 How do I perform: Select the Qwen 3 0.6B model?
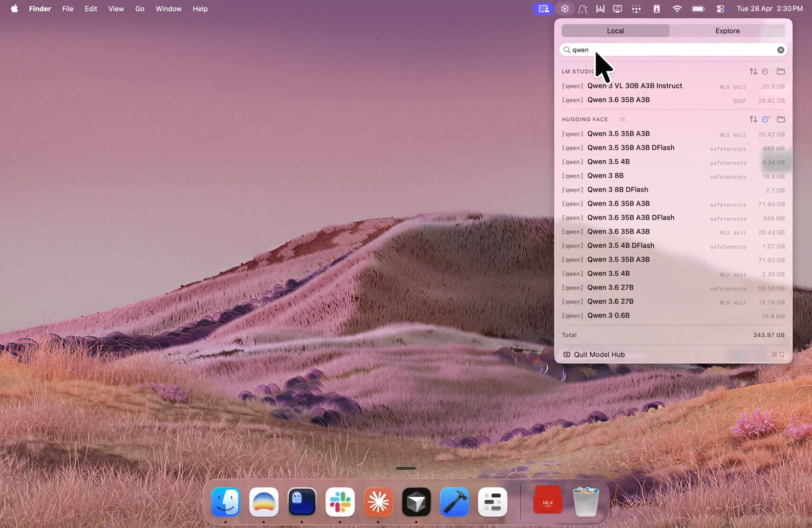tap(608, 316)
